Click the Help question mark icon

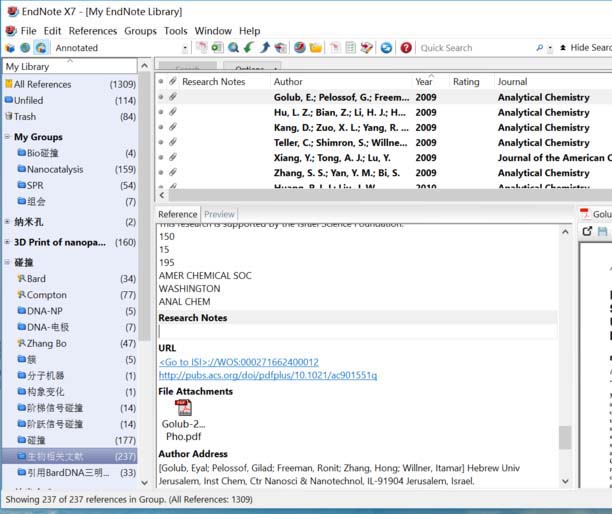click(406, 48)
